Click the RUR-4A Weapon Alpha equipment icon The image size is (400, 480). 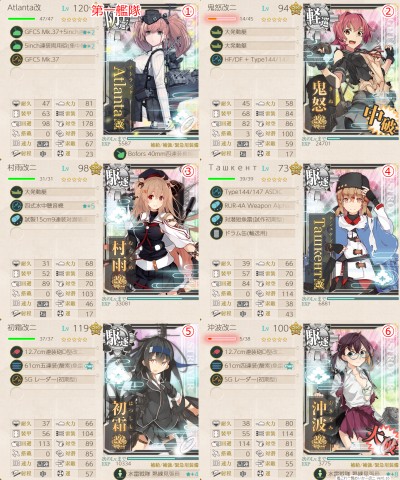click(x=216, y=206)
